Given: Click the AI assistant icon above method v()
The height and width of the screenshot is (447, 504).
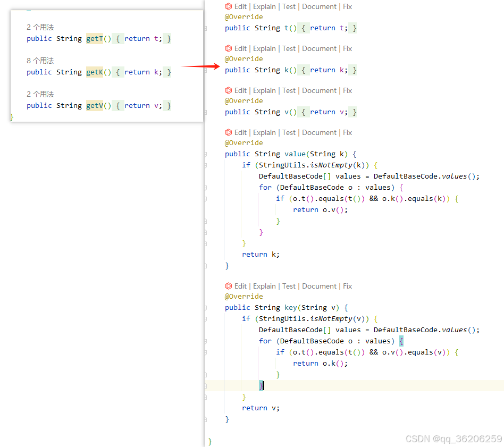Looking at the screenshot, I should [228, 90].
